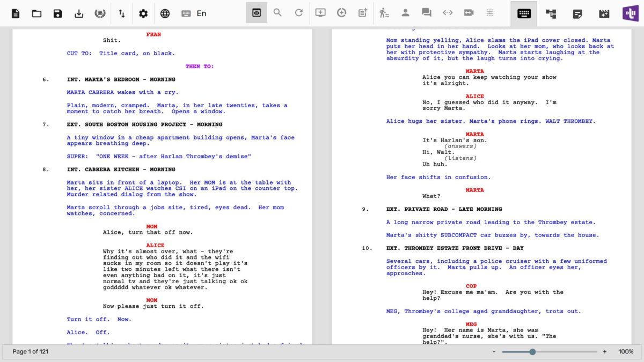Select the character person icon
This screenshot has height=362, width=644.
pos(405,13)
